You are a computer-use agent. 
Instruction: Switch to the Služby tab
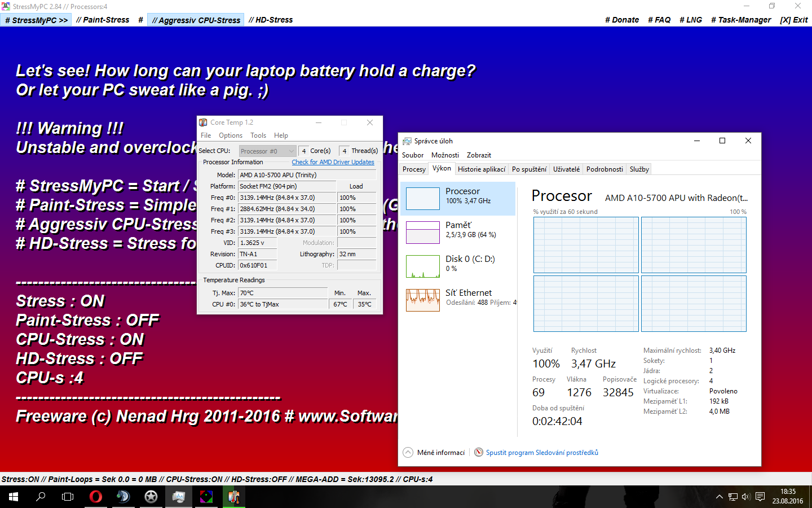pos(639,169)
